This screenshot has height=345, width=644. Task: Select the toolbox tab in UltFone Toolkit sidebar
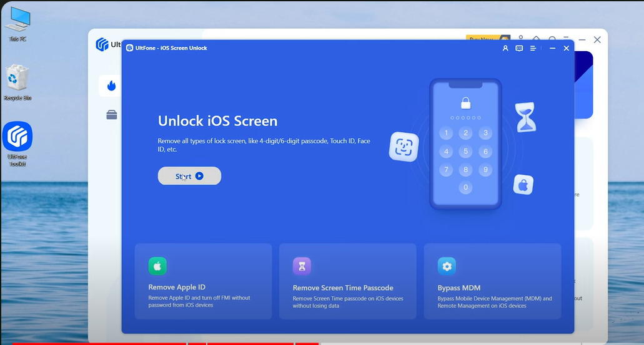(112, 114)
